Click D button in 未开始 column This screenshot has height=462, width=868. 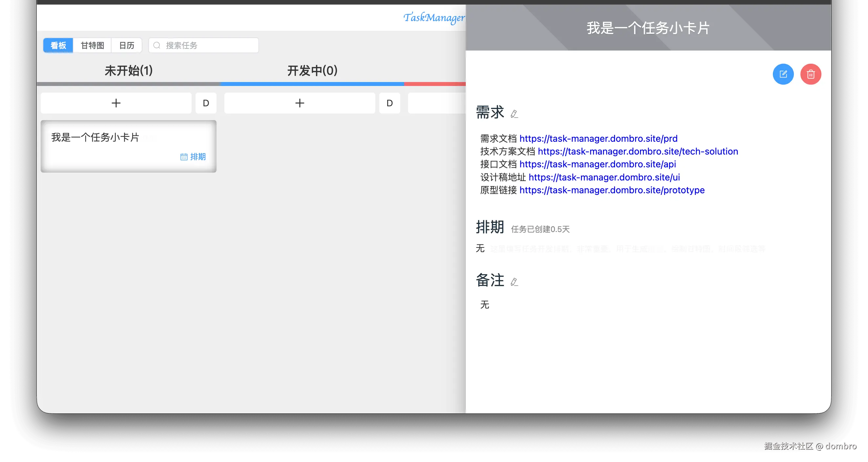coord(206,103)
